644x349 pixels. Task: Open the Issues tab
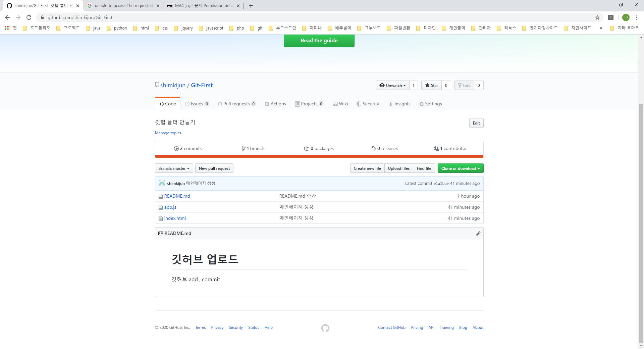click(x=197, y=104)
